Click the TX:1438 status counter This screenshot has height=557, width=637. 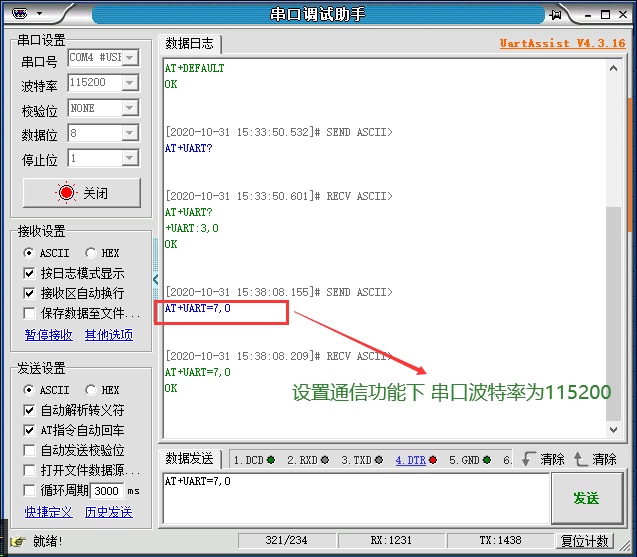500,541
